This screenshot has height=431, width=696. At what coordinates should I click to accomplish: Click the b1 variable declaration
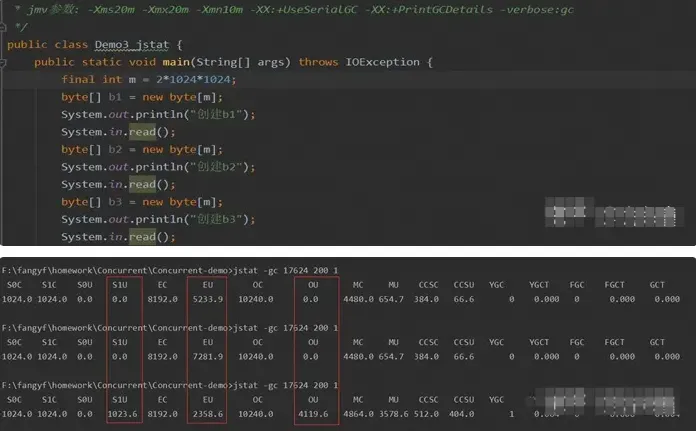[115, 97]
